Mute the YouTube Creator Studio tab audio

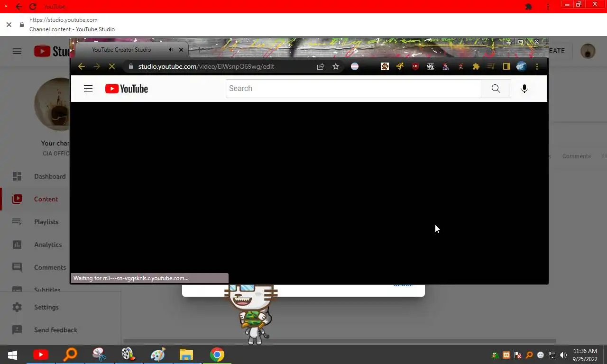click(171, 50)
